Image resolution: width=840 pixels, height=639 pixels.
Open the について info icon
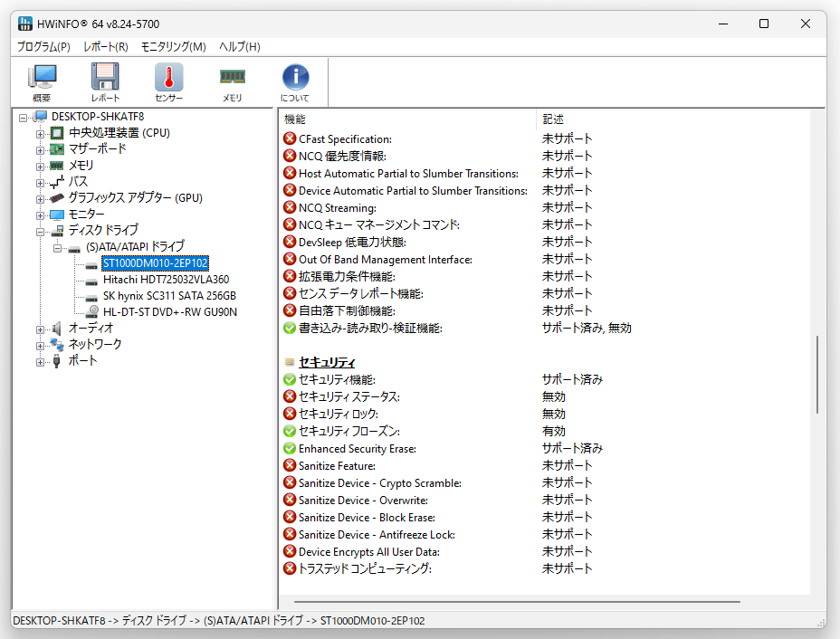[x=295, y=82]
